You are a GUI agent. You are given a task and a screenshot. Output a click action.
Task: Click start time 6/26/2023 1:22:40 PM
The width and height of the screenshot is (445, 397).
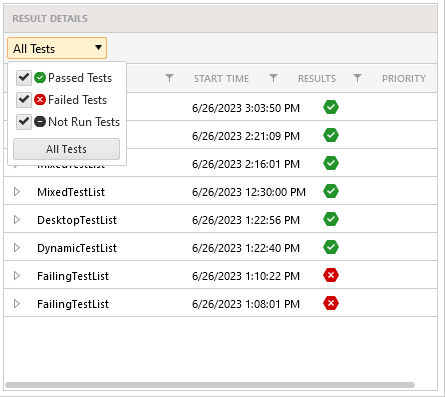tap(246, 248)
